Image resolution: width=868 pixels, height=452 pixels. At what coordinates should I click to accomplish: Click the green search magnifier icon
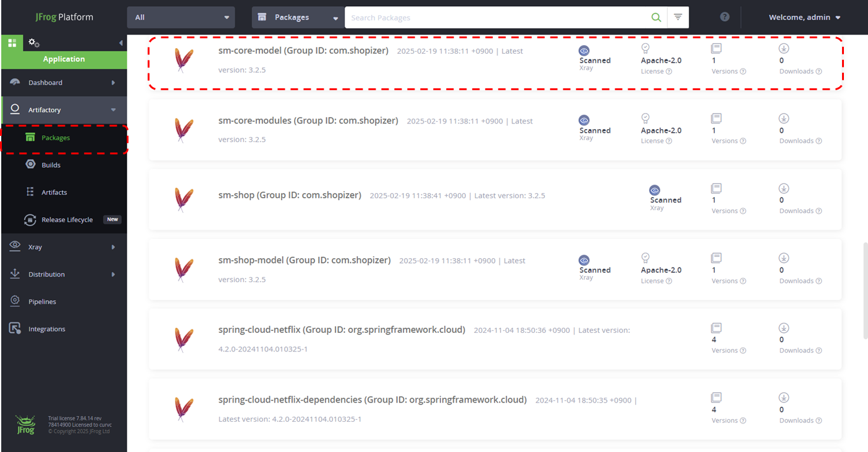(656, 17)
